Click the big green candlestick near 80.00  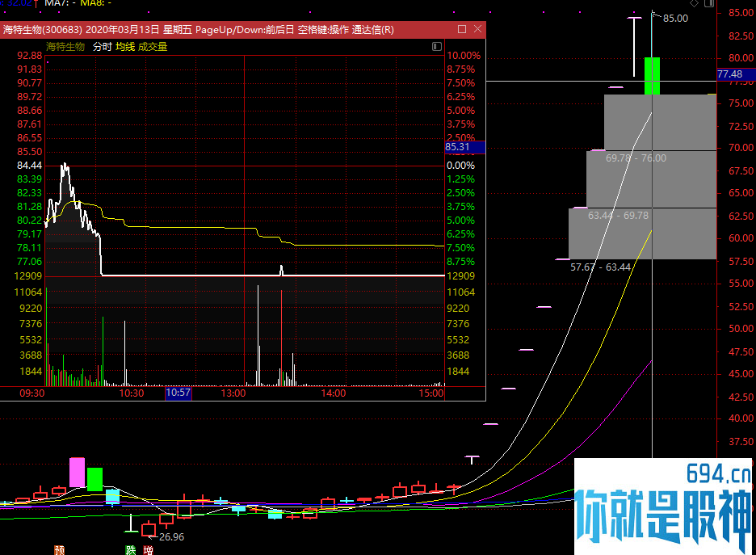point(652,76)
